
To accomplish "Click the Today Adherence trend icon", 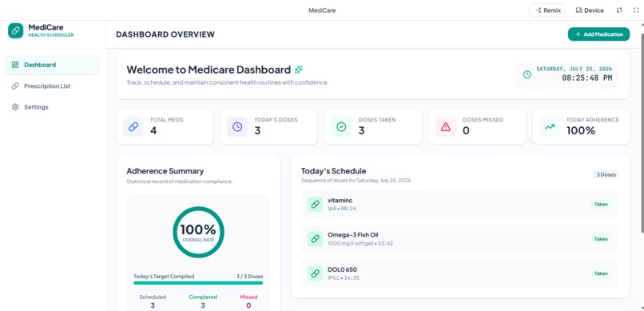I will point(550,127).
